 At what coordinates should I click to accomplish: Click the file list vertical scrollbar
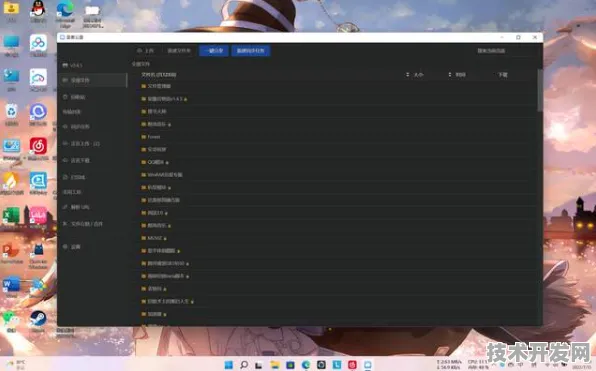[540, 91]
